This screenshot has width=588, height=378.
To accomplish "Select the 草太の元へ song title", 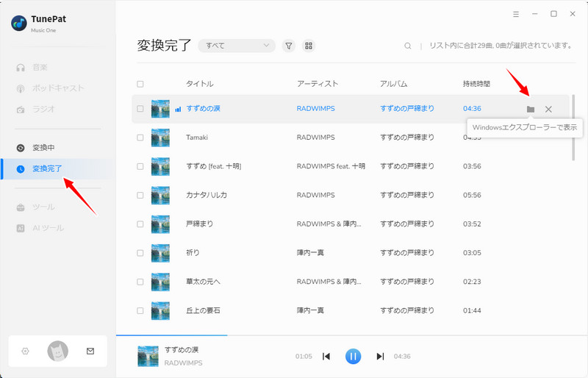I will (204, 282).
